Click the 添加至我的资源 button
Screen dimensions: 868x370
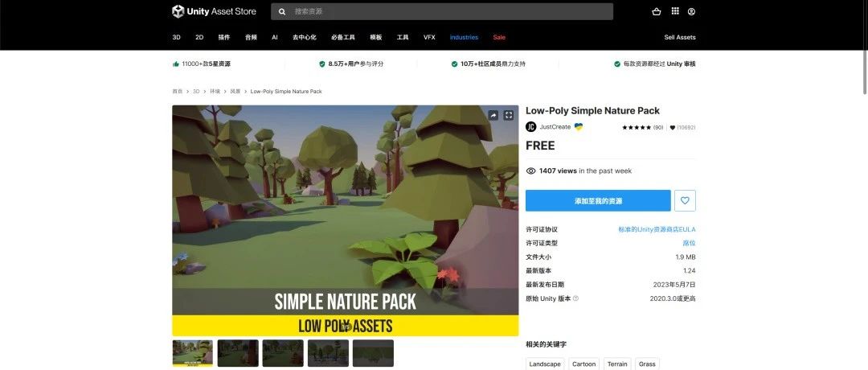point(598,200)
